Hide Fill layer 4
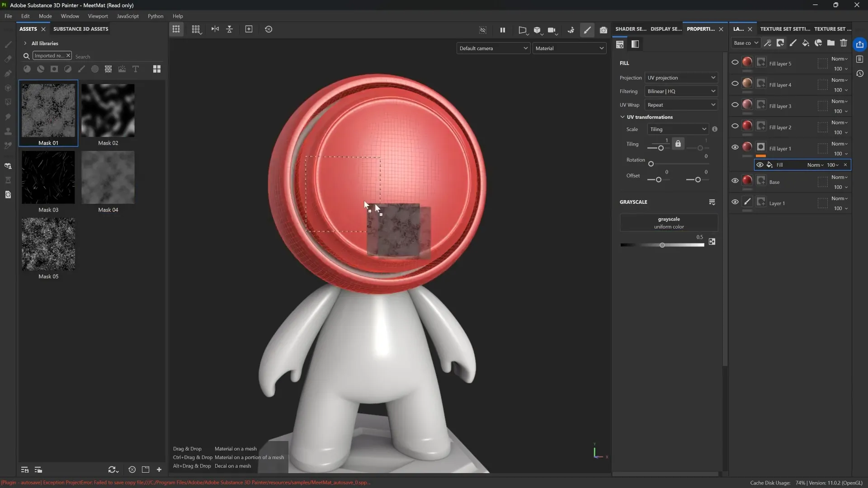Image resolution: width=868 pixels, height=488 pixels. click(735, 84)
